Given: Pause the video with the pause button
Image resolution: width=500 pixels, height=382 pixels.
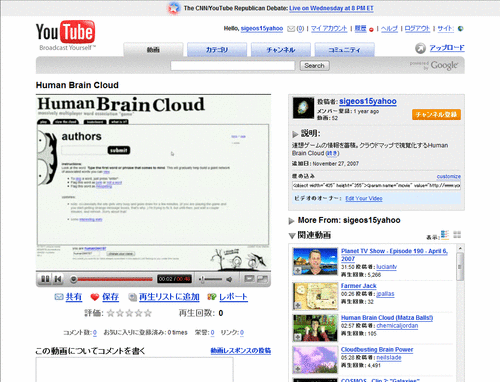Looking at the screenshot, I should (x=44, y=279).
